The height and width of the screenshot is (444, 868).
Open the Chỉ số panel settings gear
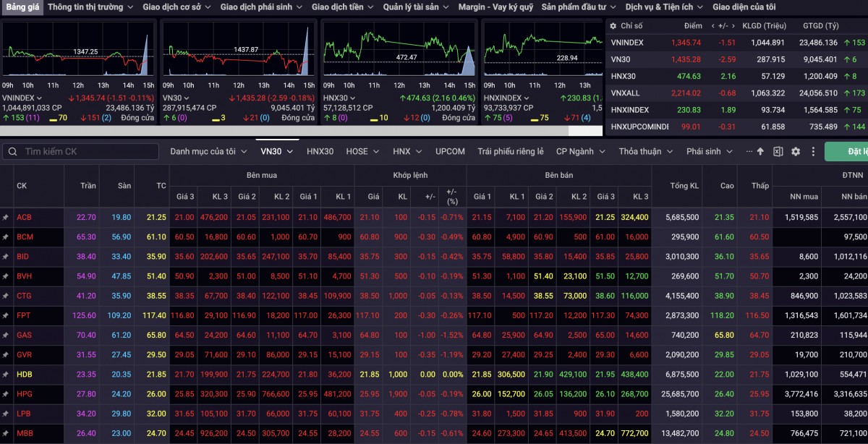point(613,26)
